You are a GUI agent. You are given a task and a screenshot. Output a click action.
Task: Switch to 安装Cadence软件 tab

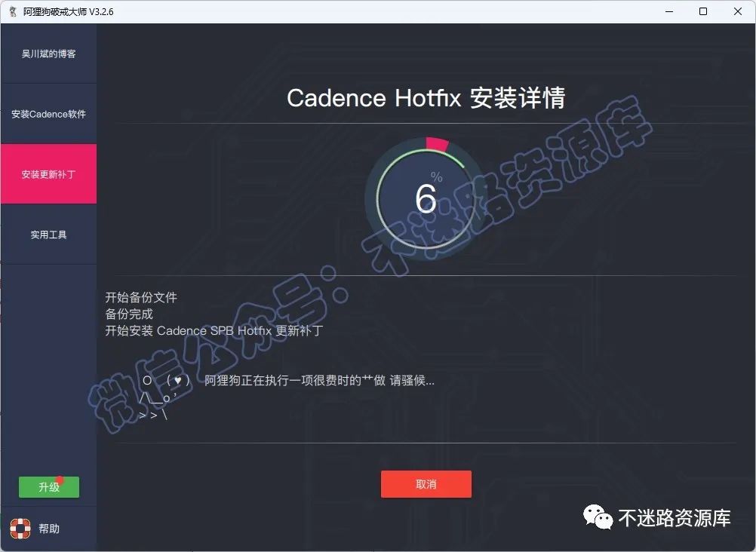point(49,114)
